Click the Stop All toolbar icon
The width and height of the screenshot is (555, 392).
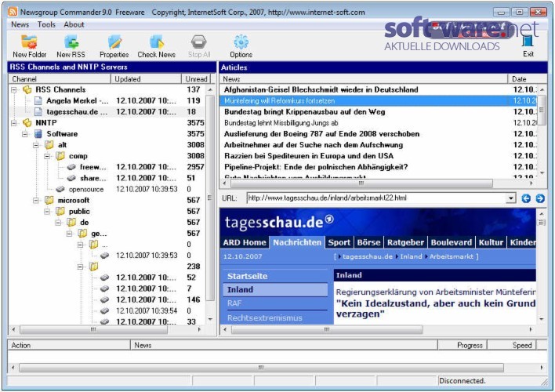198,42
